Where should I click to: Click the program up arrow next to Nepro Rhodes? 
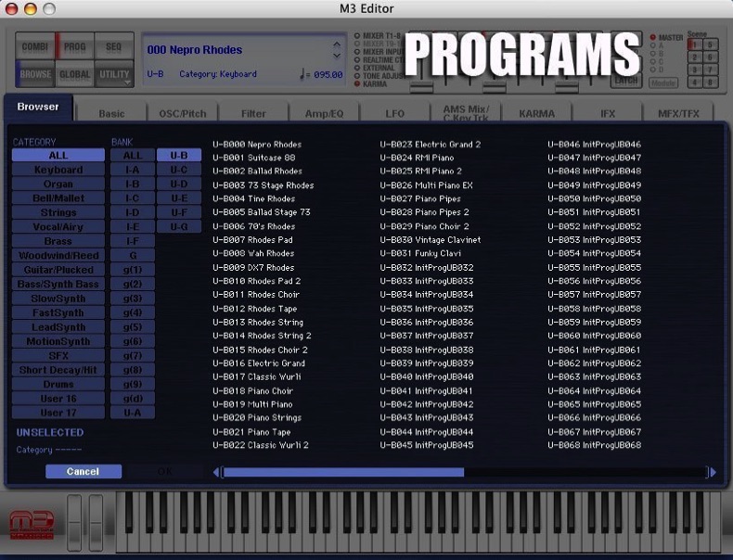click(337, 45)
